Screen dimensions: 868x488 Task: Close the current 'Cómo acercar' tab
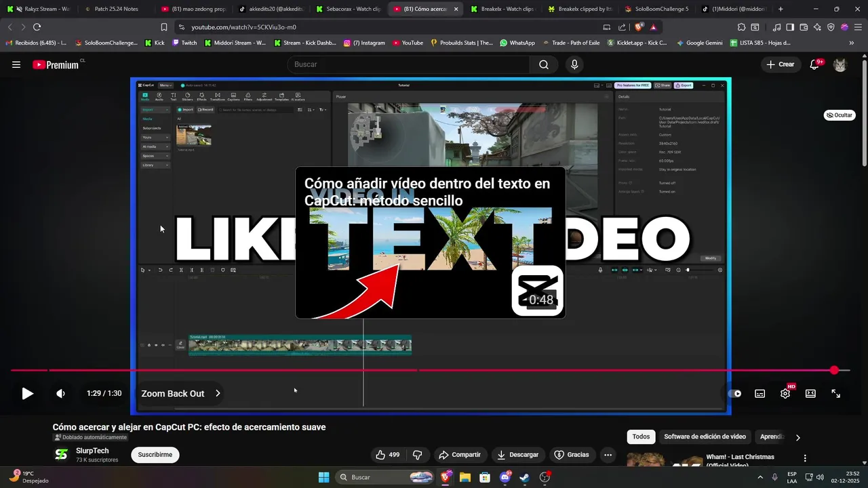(456, 9)
